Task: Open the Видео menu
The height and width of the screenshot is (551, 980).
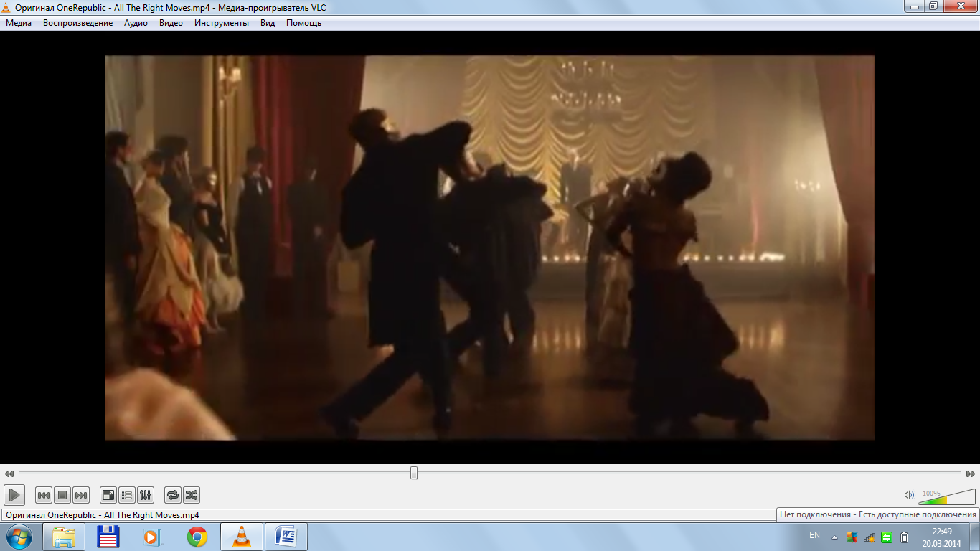Action: click(171, 23)
